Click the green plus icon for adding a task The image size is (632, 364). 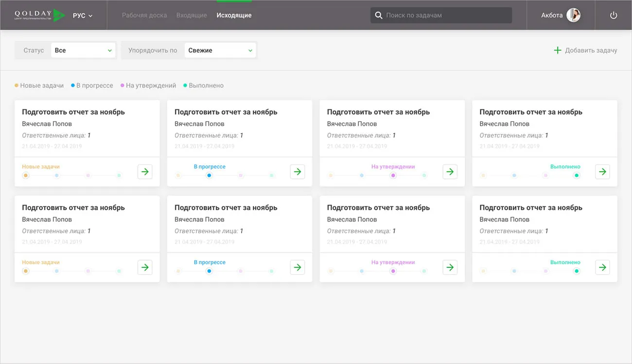(558, 51)
